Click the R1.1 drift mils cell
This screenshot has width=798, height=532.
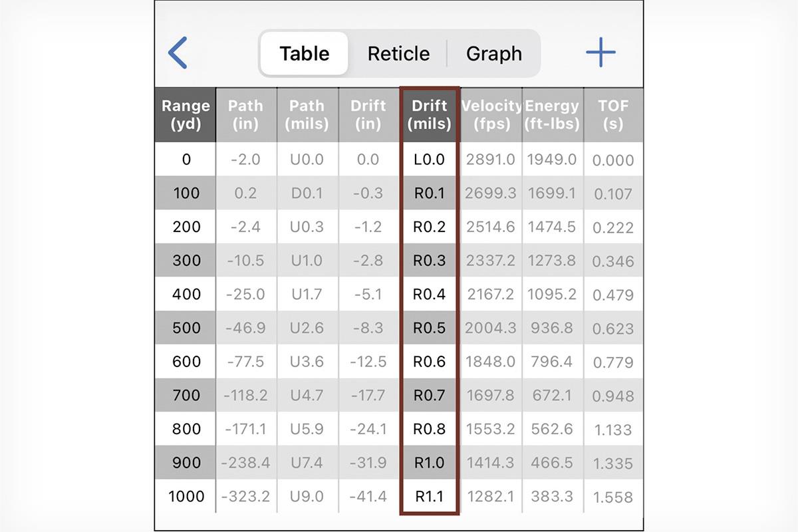[429, 496]
